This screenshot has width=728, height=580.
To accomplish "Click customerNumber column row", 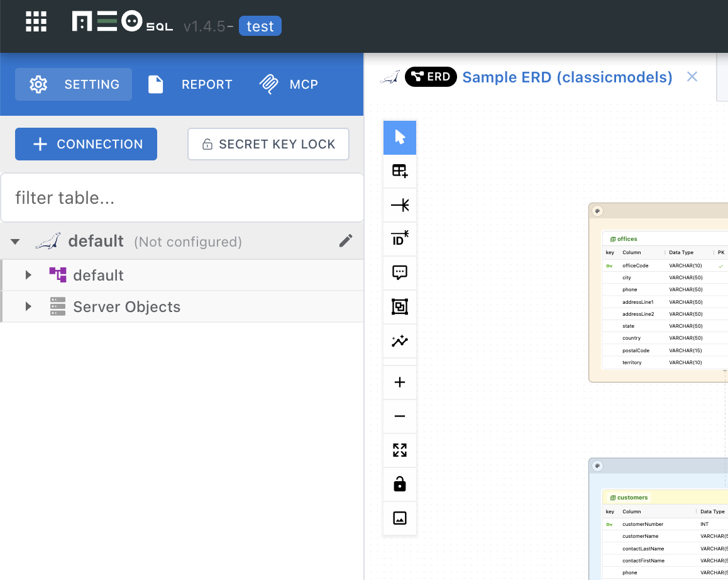I will click(665, 524).
